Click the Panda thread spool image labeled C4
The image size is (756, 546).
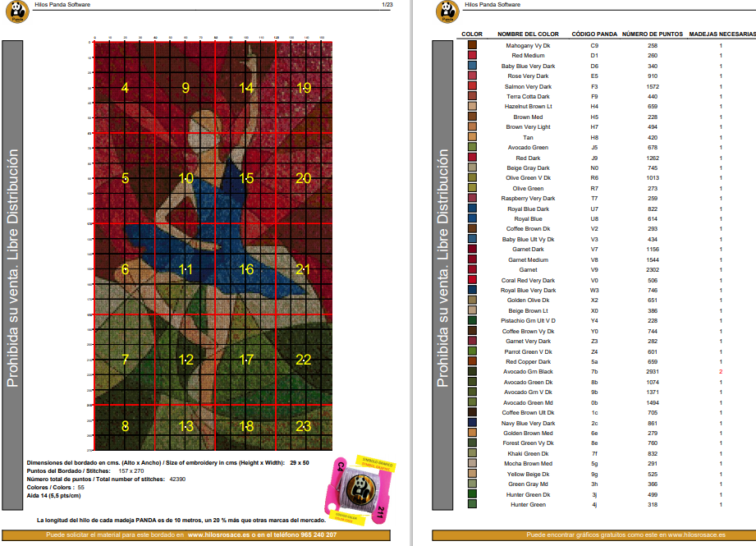tap(360, 490)
